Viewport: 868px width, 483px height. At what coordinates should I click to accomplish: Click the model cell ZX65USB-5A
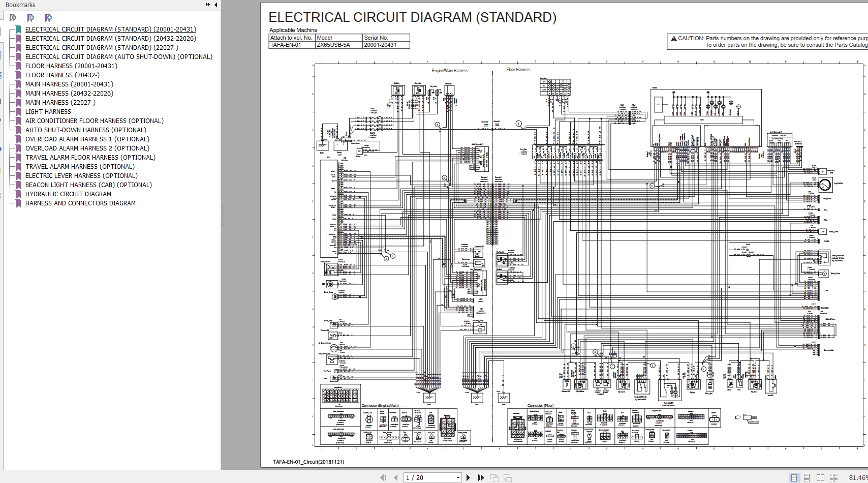pyautogui.click(x=338, y=45)
